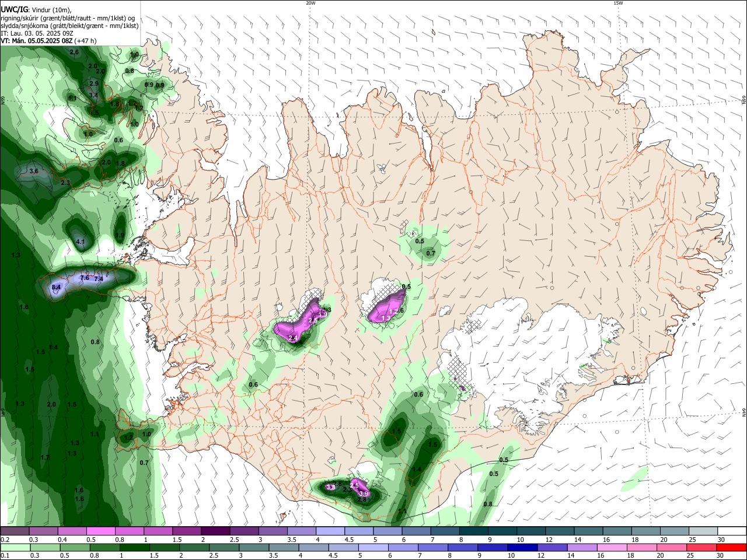Click the 8.4 precipitation value off the west coast
The image size is (747, 560).
(56, 288)
